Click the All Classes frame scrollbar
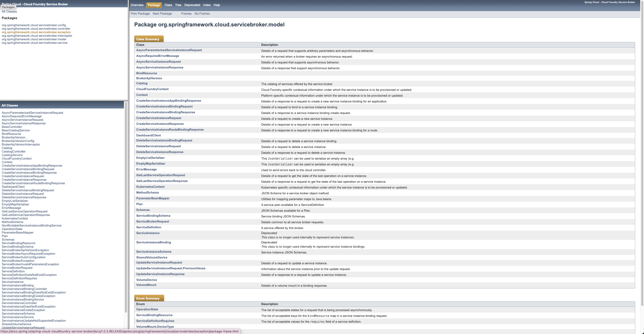Image resolution: width=644 pixels, height=334 pixels. [126, 206]
